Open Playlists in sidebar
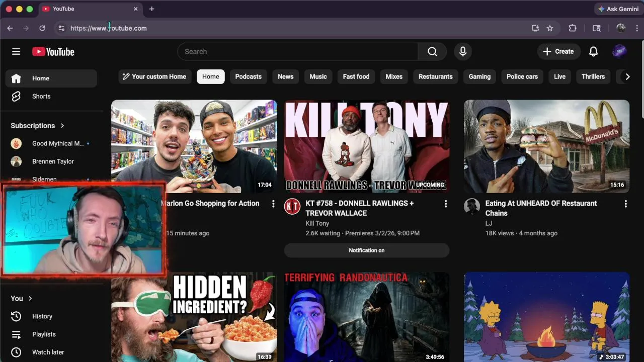The image size is (644, 362). coord(51,334)
